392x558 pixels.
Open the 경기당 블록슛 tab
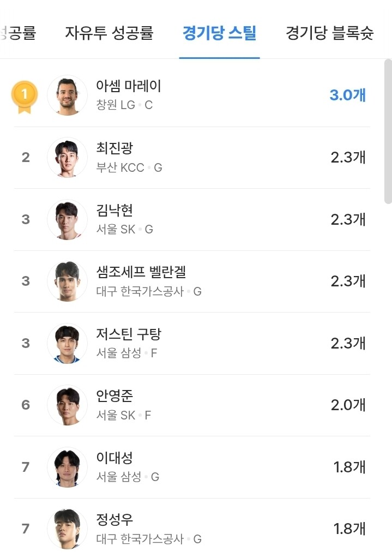pyautogui.click(x=329, y=33)
